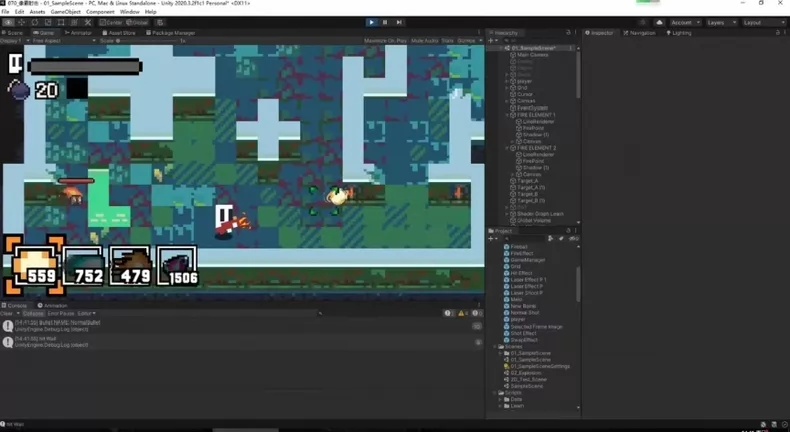This screenshot has width=790, height=432.
Task: Toggle Mute Audio in Game view
Action: click(x=424, y=40)
